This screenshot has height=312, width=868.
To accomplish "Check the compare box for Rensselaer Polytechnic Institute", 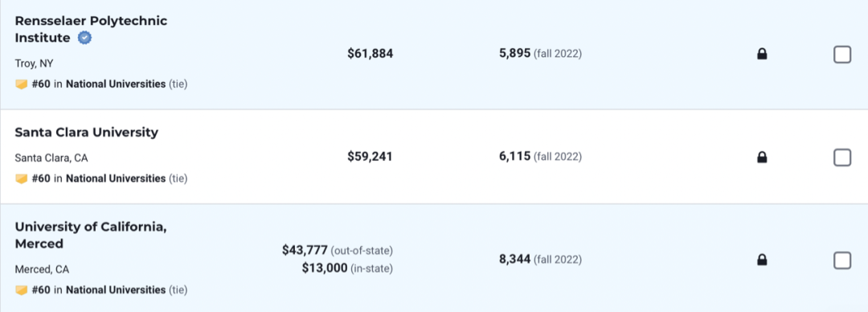I will (x=842, y=55).
